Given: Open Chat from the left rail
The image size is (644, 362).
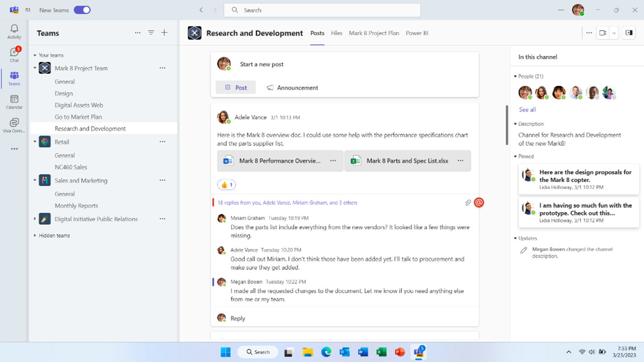Looking at the screenshot, I should click(14, 54).
